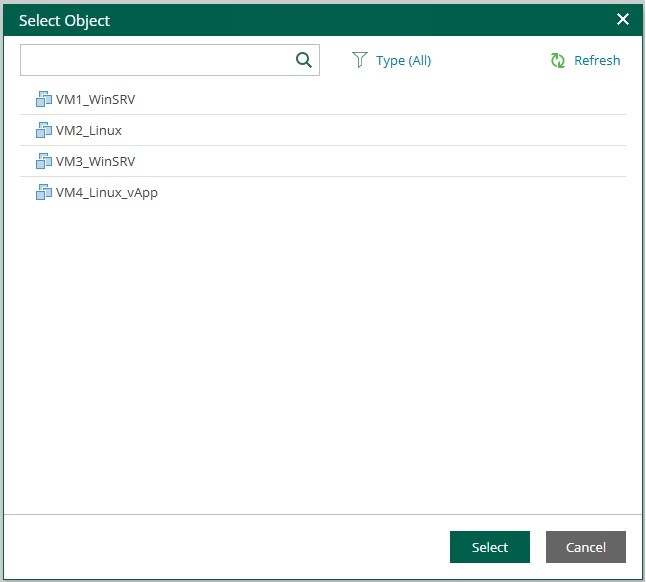Click the VM icon beside VM4_Linux_vApp
Screen dimensions: 646x582
point(44,192)
